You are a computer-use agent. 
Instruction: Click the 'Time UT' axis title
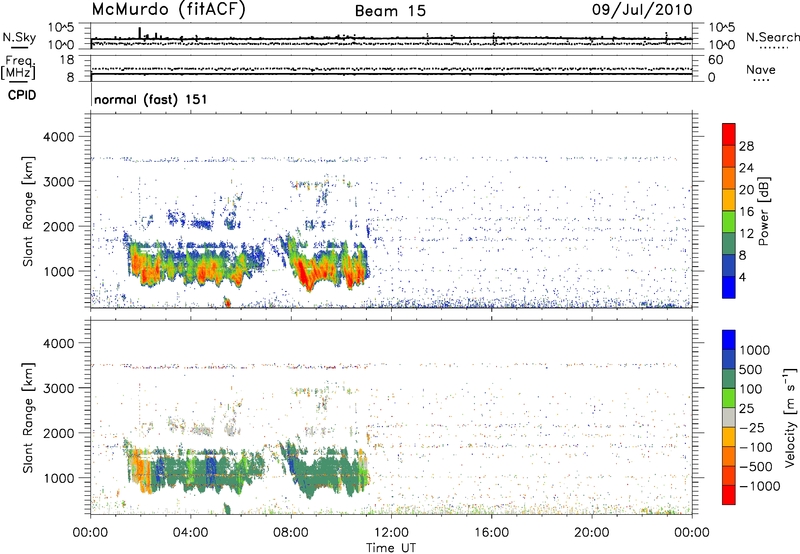pyautogui.click(x=391, y=548)
